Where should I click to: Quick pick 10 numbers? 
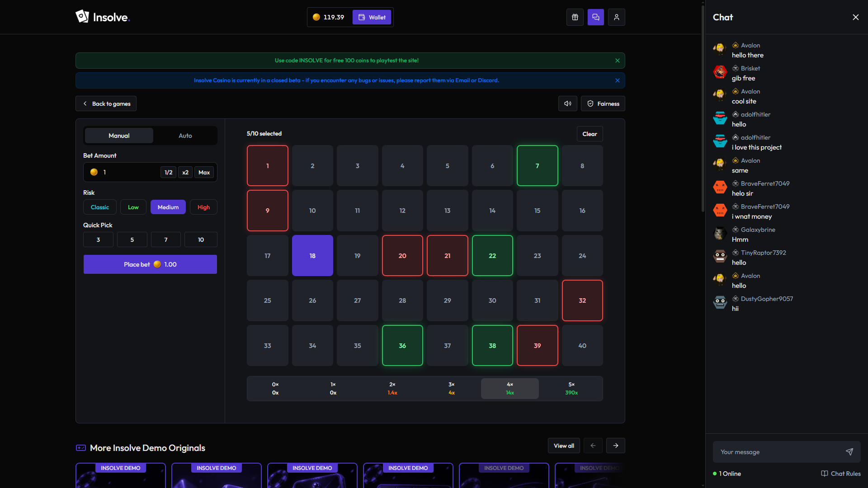click(x=201, y=239)
